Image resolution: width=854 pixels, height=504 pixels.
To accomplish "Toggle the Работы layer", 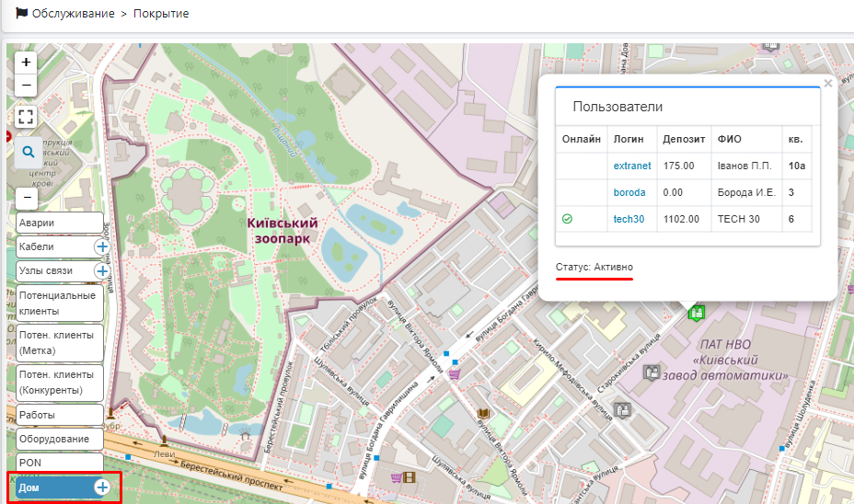I will (x=60, y=415).
